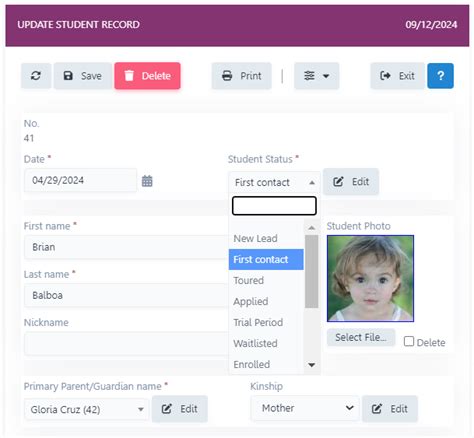Click into the Date field showing 04/29/2024
This screenshot has height=438, width=474.
80,180
